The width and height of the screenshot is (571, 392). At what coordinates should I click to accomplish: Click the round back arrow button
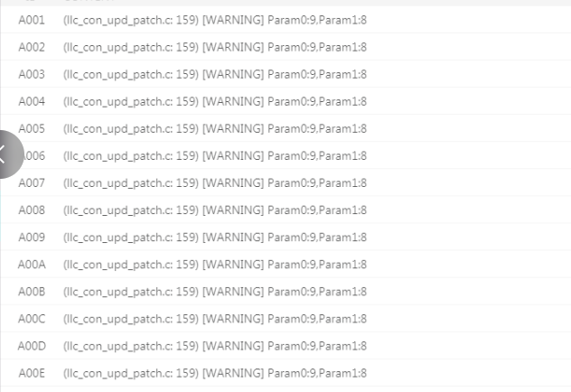point(9,154)
